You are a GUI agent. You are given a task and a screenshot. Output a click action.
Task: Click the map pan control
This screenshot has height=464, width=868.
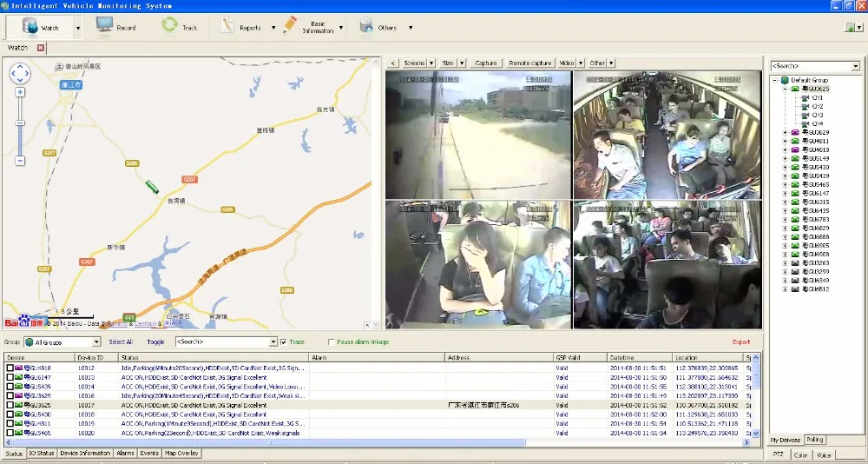click(20, 73)
